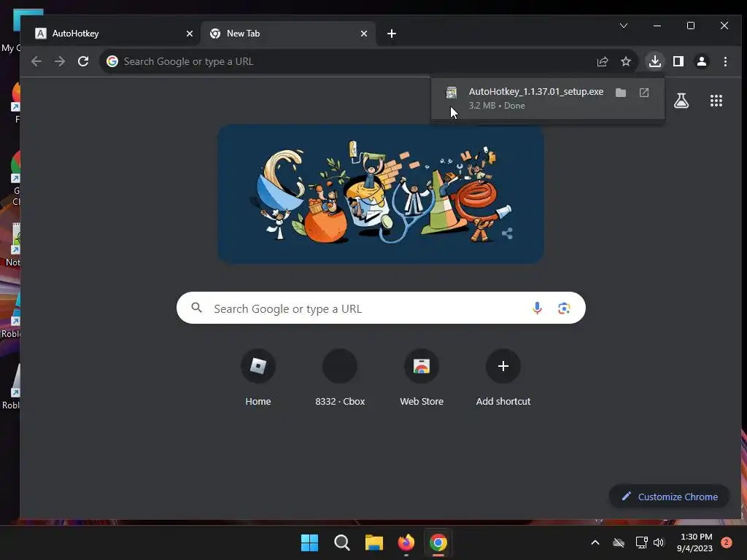Open the Home shortcut
The image size is (747, 560).
tap(258, 378)
